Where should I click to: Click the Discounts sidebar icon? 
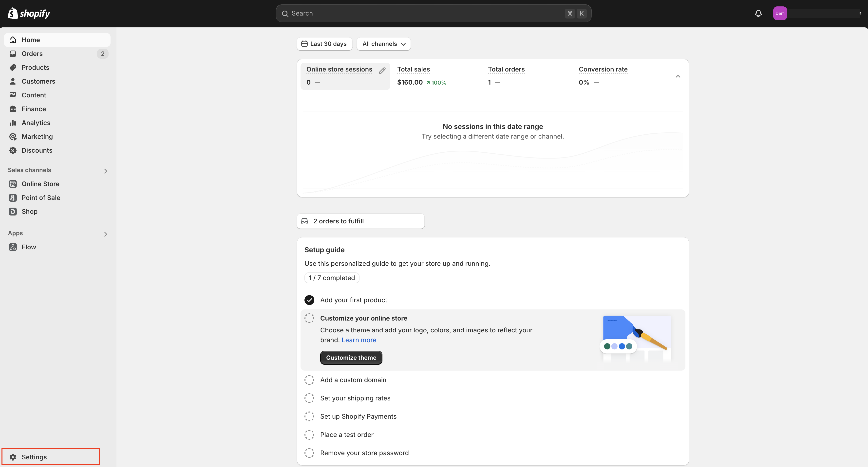13,151
